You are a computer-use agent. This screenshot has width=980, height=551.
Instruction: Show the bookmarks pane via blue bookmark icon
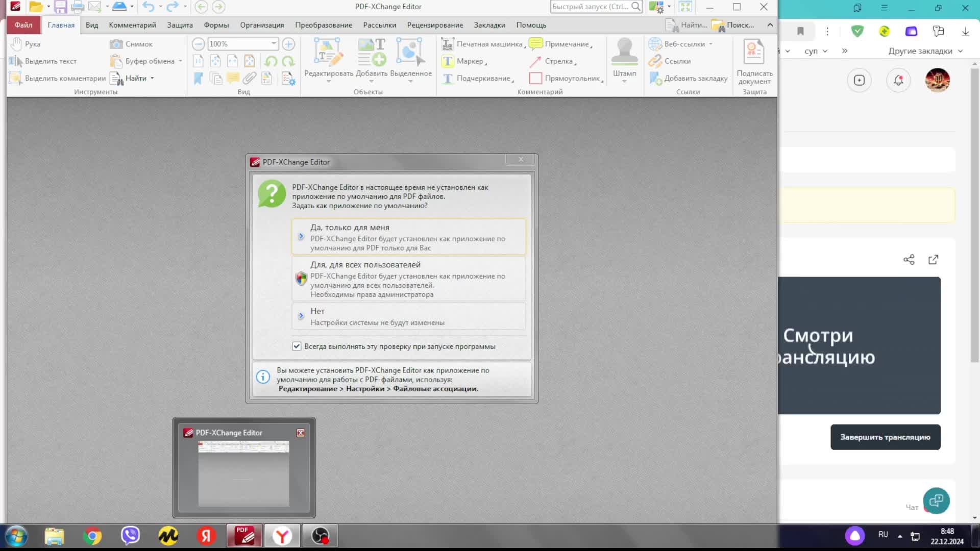click(199, 78)
